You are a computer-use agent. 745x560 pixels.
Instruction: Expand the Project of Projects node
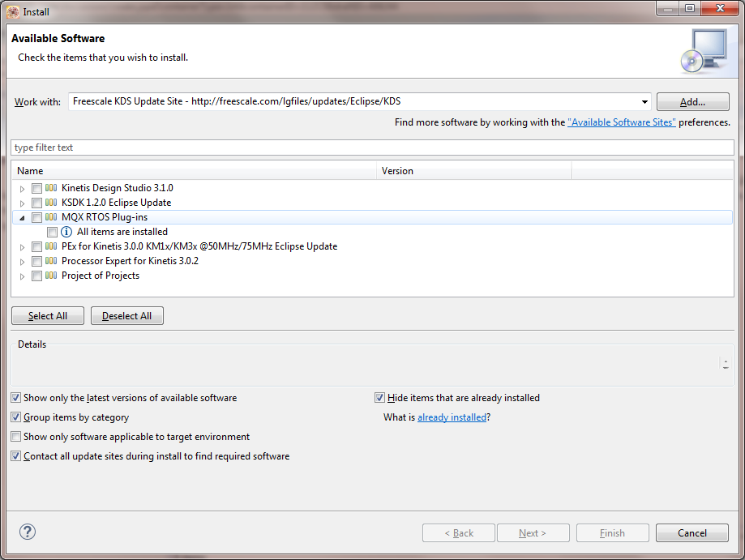pos(22,276)
